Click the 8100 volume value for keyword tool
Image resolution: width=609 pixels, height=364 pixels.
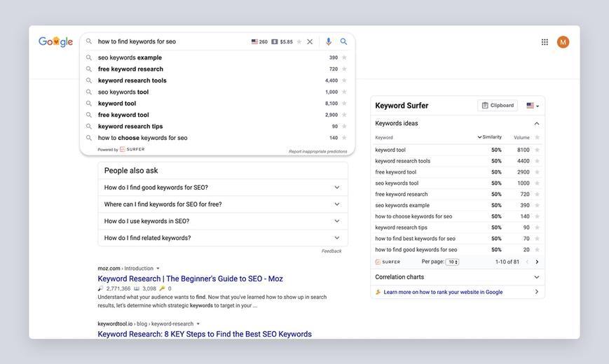click(x=524, y=150)
